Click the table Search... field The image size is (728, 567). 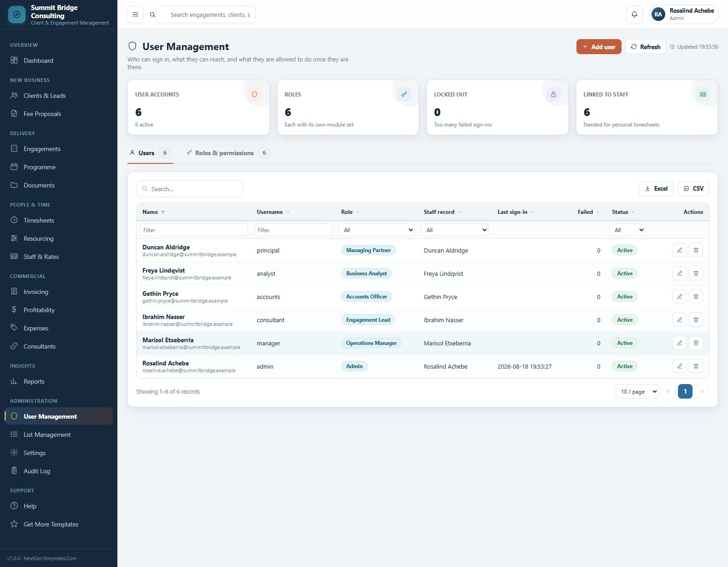click(190, 188)
